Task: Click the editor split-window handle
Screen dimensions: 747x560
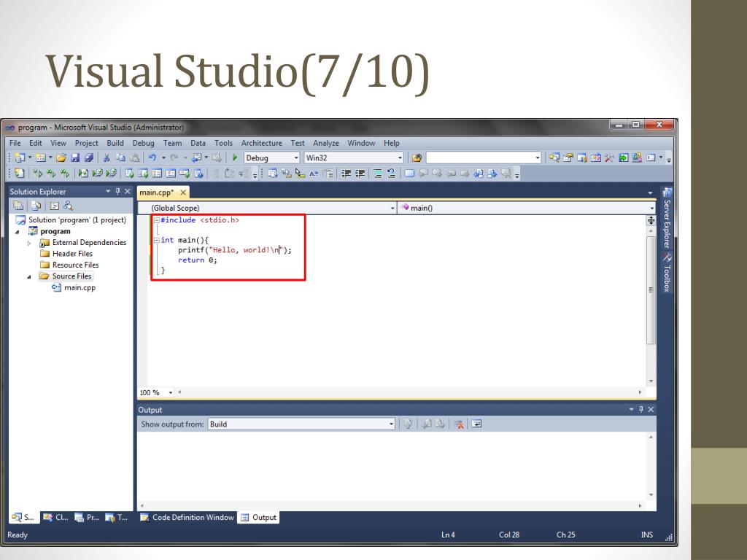Action: (651, 220)
